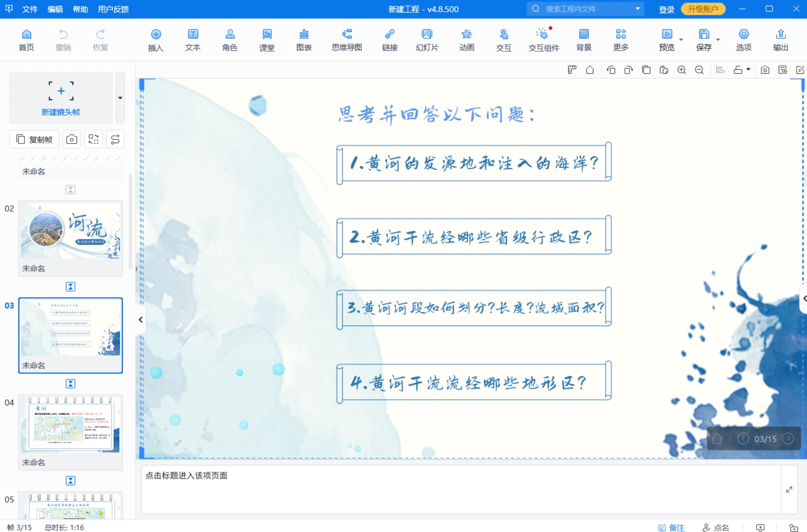Click the 预览 preview button
This screenshot has width=807, height=532.
tap(667, 40)
